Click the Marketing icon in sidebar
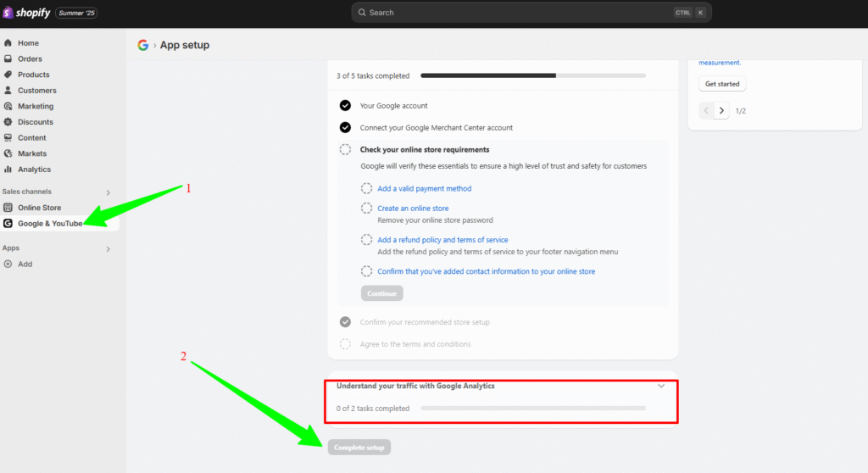868x473 pixels. [8, 106]
